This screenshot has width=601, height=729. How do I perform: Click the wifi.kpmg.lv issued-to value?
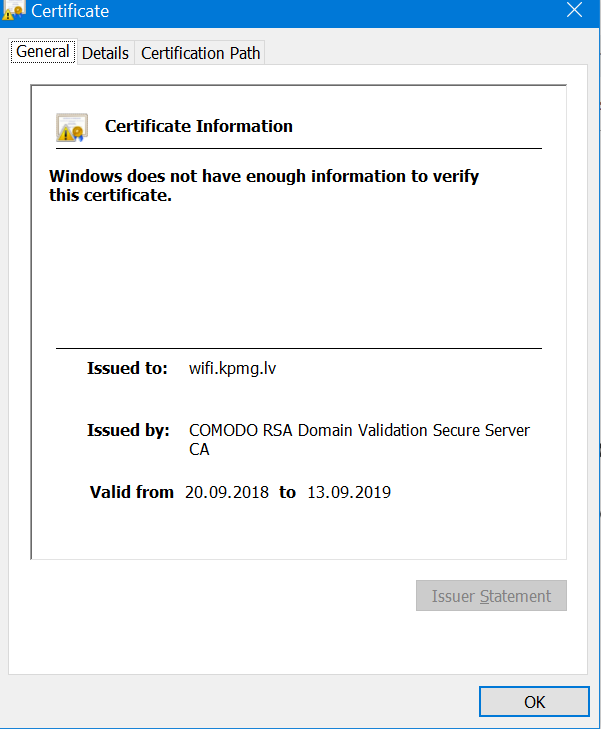232,368
